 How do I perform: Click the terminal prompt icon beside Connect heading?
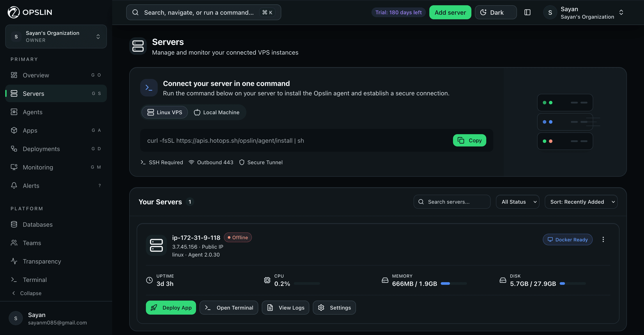coord(149,88)
